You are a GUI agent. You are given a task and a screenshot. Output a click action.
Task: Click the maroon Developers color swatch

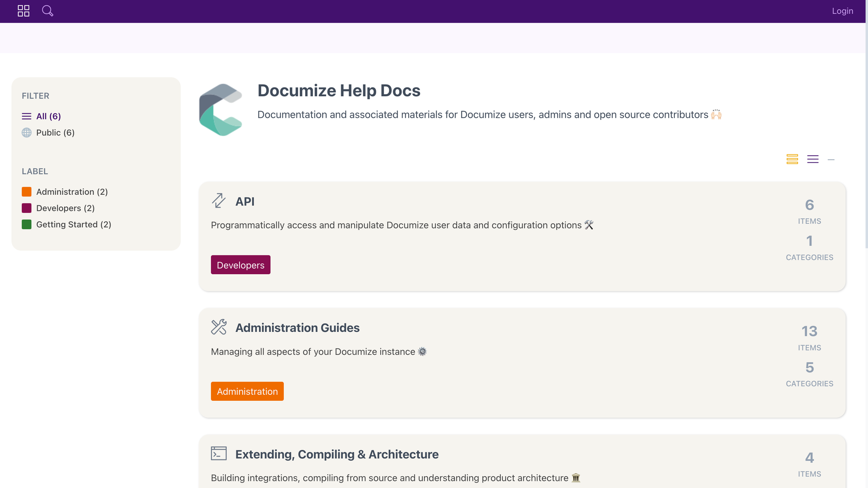point(26,208)
